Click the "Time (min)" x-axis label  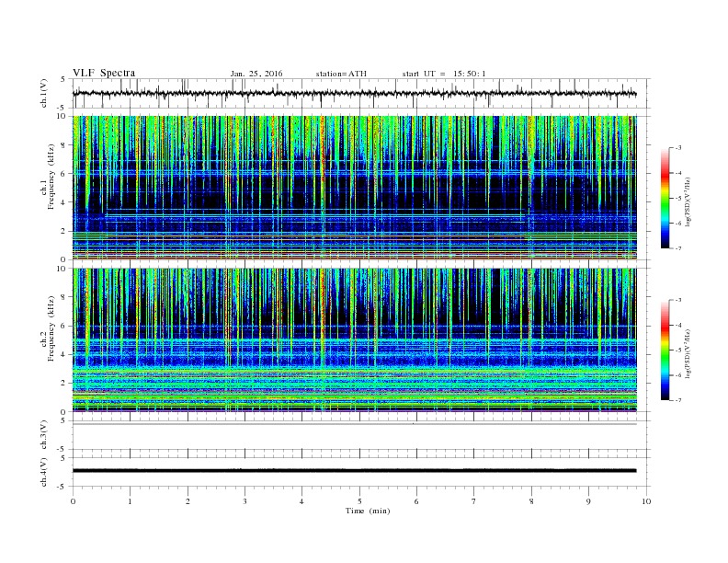368,511
